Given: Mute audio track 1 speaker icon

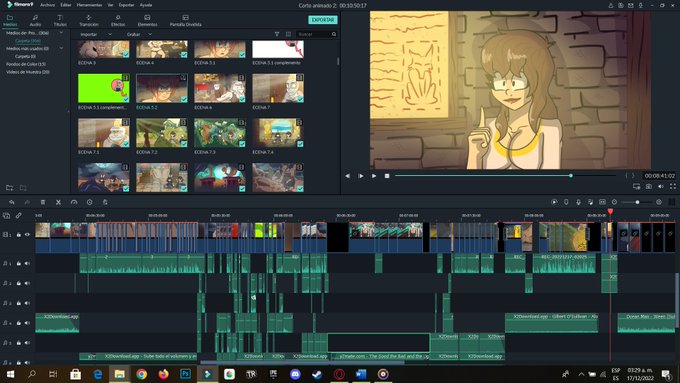Looking at the screenshot, I should [27, 263].
